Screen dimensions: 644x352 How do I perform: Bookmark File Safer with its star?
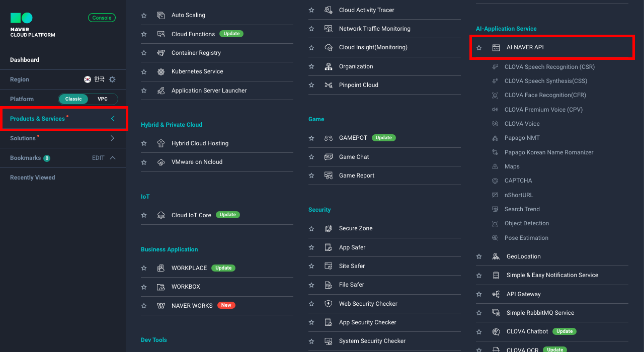[x=311, y=285]
